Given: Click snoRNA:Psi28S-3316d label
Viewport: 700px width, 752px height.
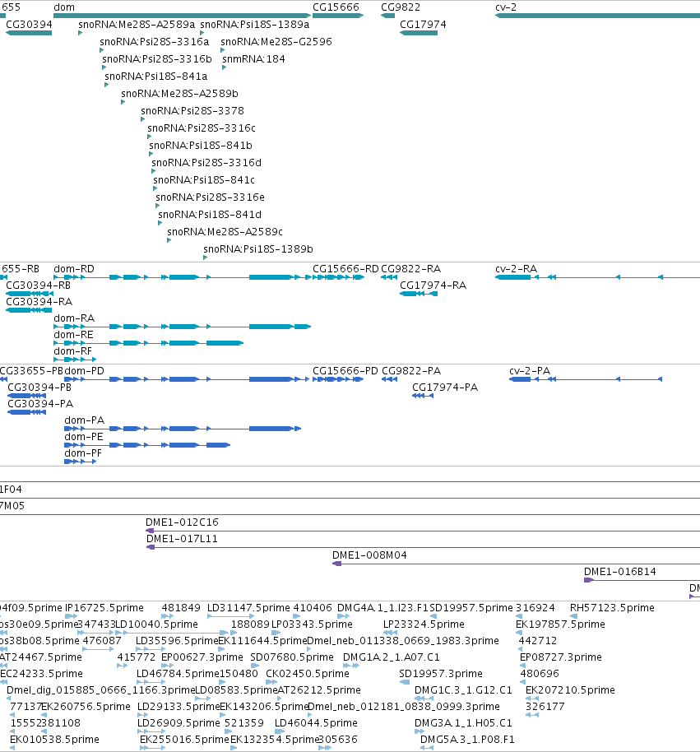Looking at the screenshot, I should (206, 163).
